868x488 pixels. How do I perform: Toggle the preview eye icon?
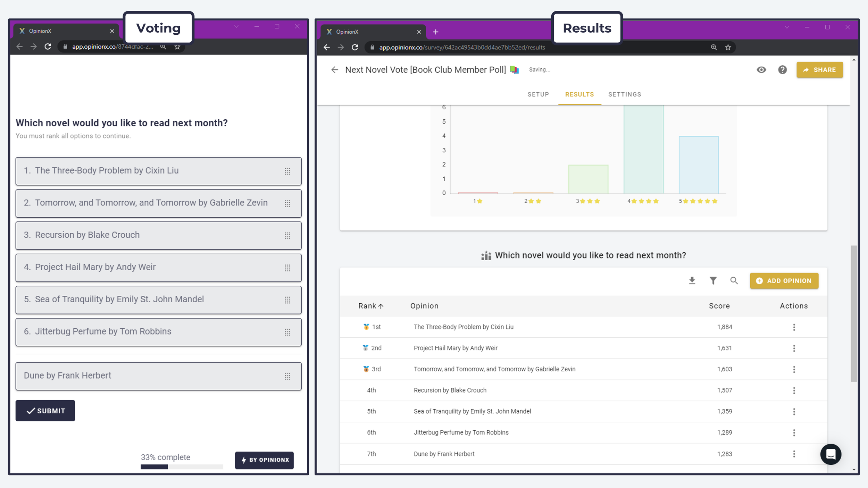[761, 70]
